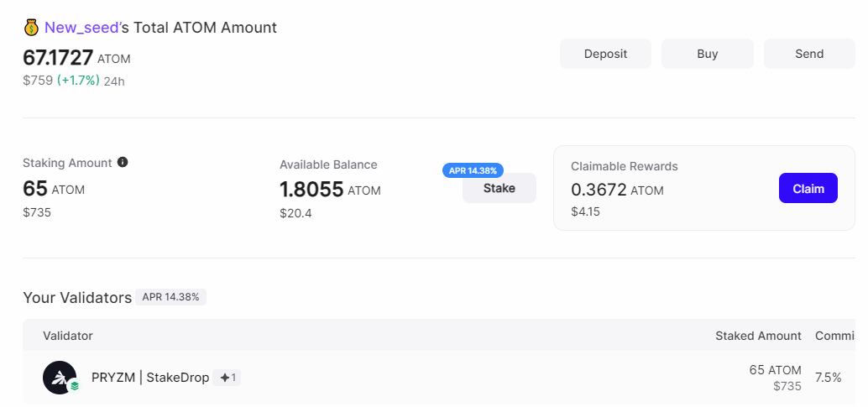Click the 1.8055 ATOM available balance
This screenshot has height=407, width=868.
coord(330,190)
